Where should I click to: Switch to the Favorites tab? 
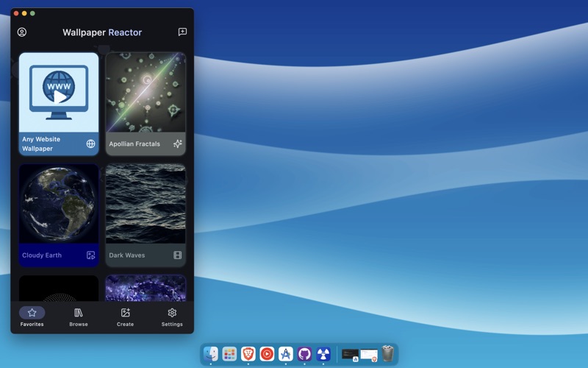pos(32,317)
